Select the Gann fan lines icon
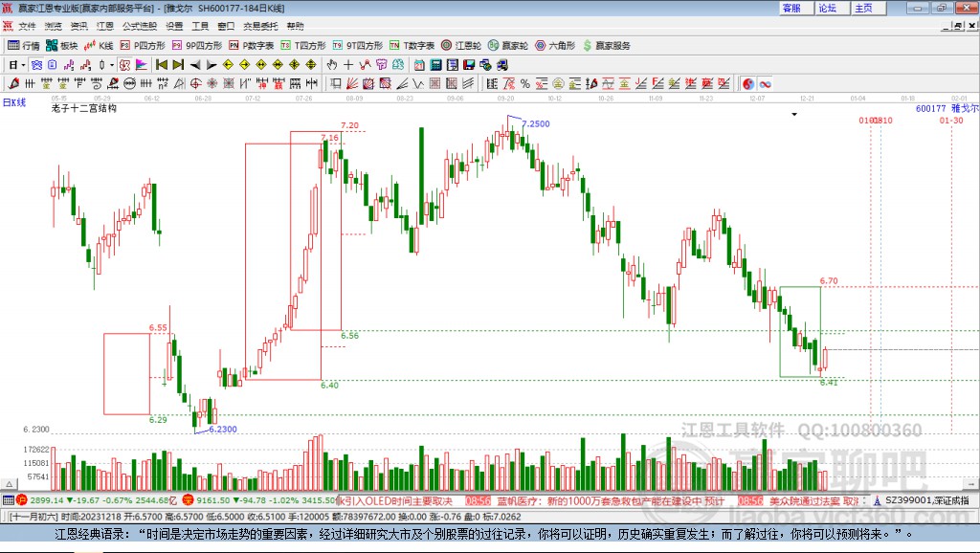This screenshot has height=553, width=980. click(x=353, y=83)
